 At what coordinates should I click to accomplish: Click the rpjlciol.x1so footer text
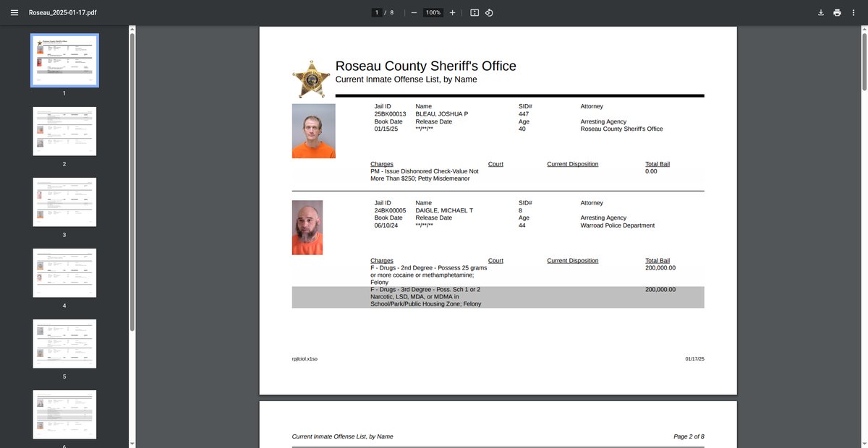tap(305, 358)
